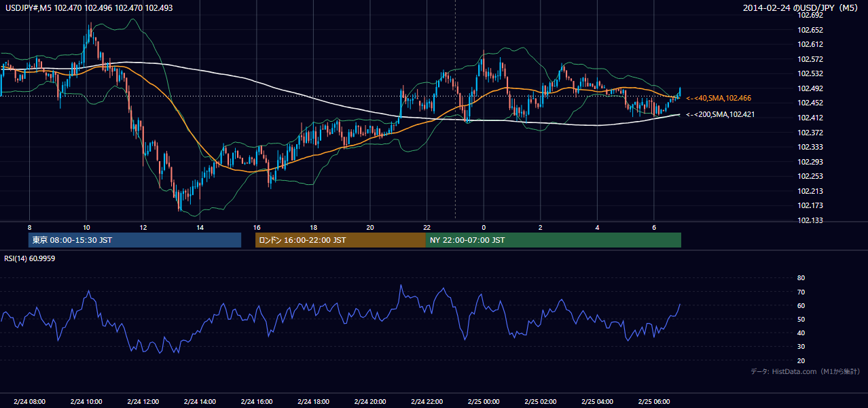Click hour tick 18 under price chart
868x408 pixels.
[313, 227]
